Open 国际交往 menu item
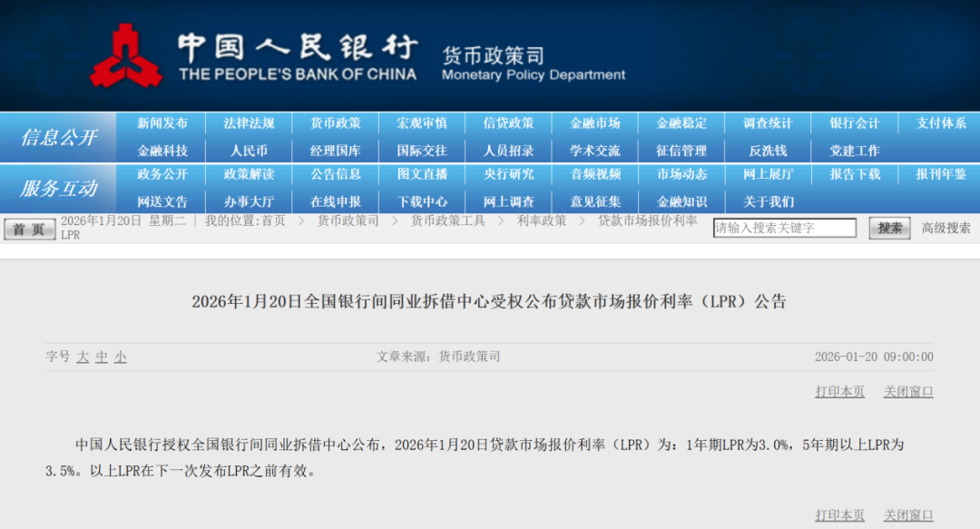This screenshot has height=529, width=980. point(422,151)
